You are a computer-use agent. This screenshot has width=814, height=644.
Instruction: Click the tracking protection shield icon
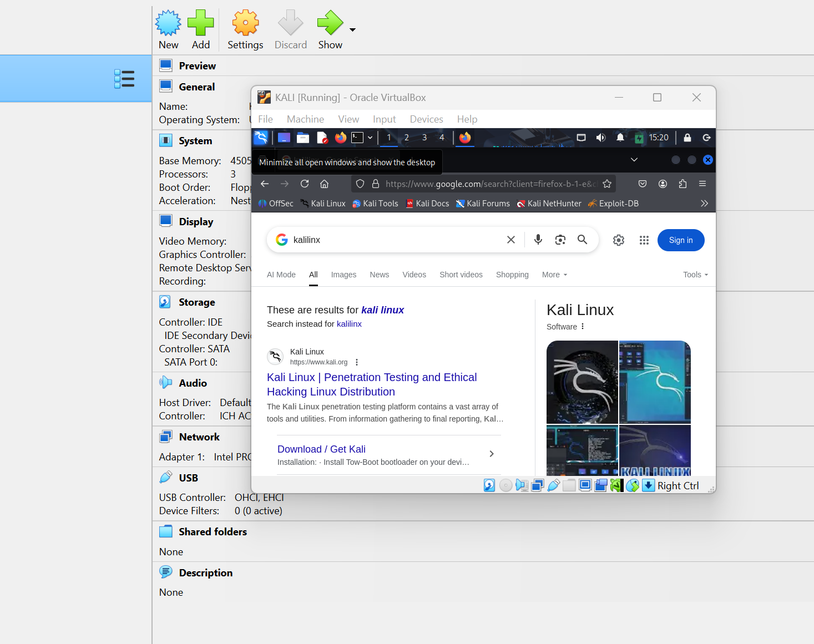click(x=360, y=184)
